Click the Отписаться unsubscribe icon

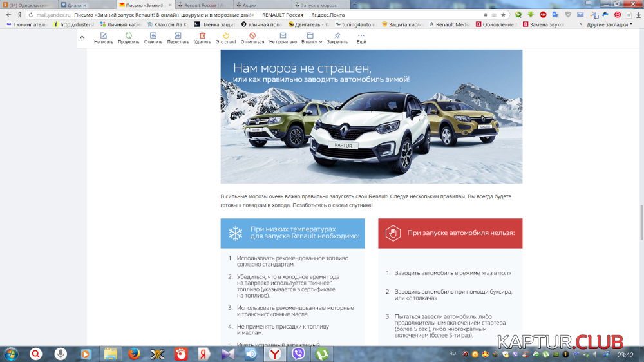tap(252, 38)
